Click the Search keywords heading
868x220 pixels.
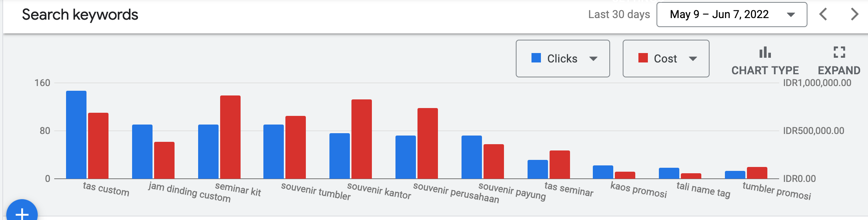pos(80,15)
